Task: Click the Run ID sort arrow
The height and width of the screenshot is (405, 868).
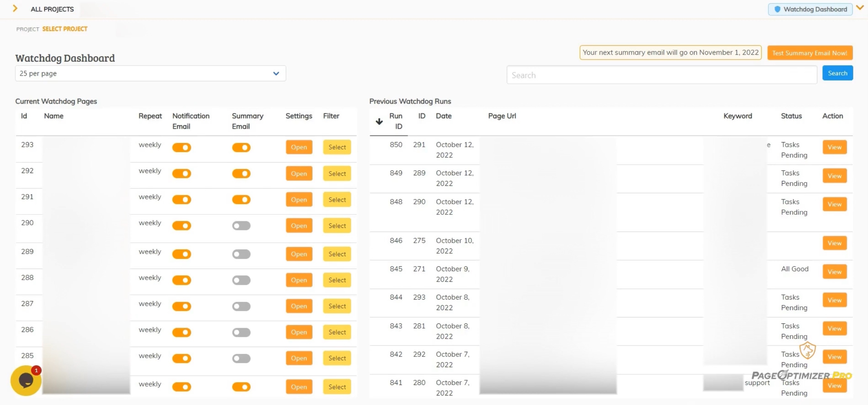Action: click(379, 121)
